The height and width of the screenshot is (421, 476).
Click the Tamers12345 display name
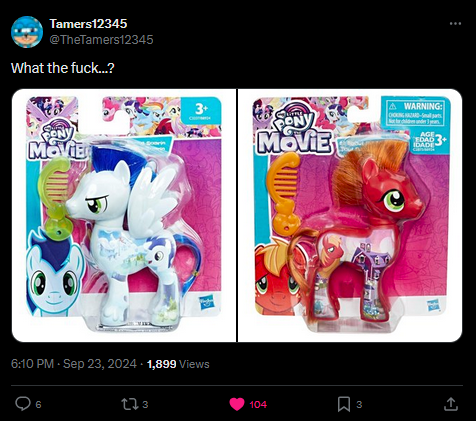click(88, 24)
